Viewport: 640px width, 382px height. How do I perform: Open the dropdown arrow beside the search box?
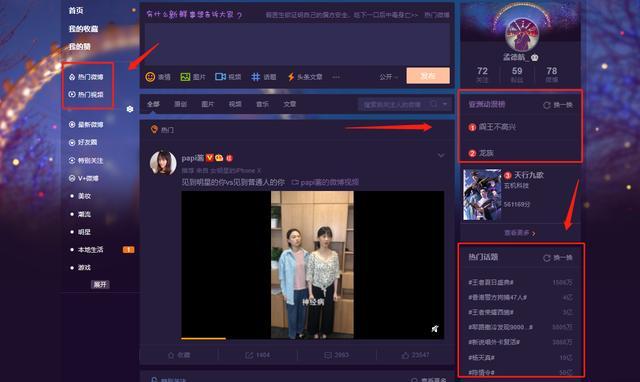click(x=445, y=104)
